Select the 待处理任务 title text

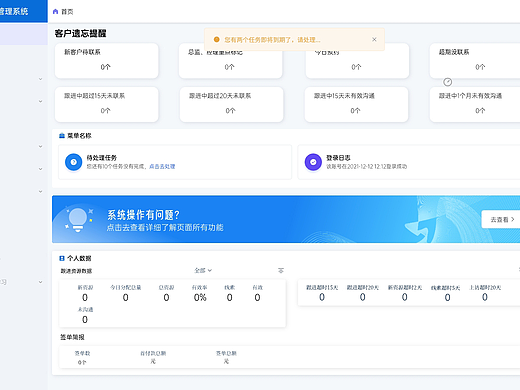pos(102,158)
